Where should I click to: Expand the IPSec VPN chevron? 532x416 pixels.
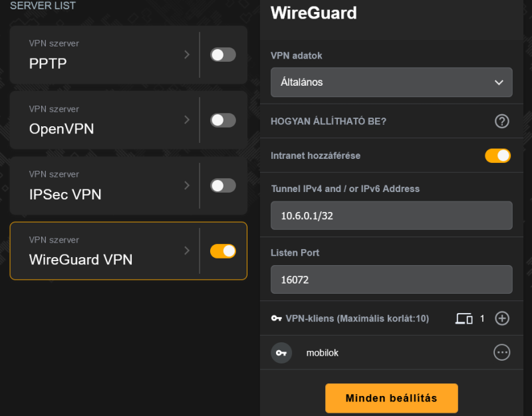point(187,185)
